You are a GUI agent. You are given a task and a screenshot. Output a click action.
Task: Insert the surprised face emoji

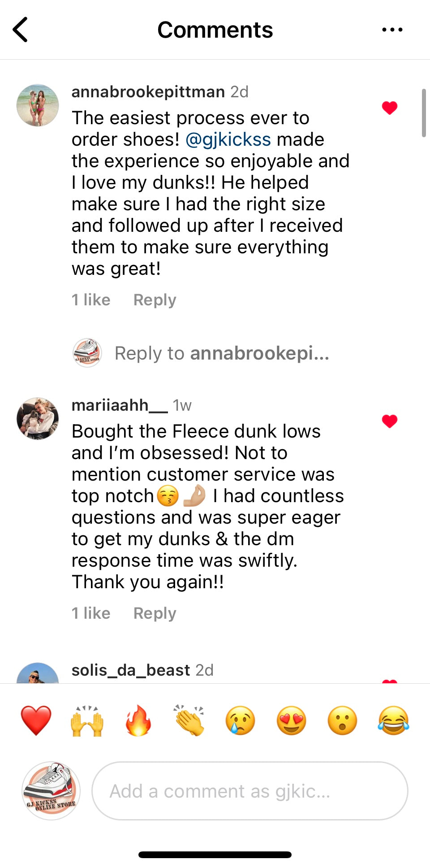pyautogui.click(x=342, y=720)
